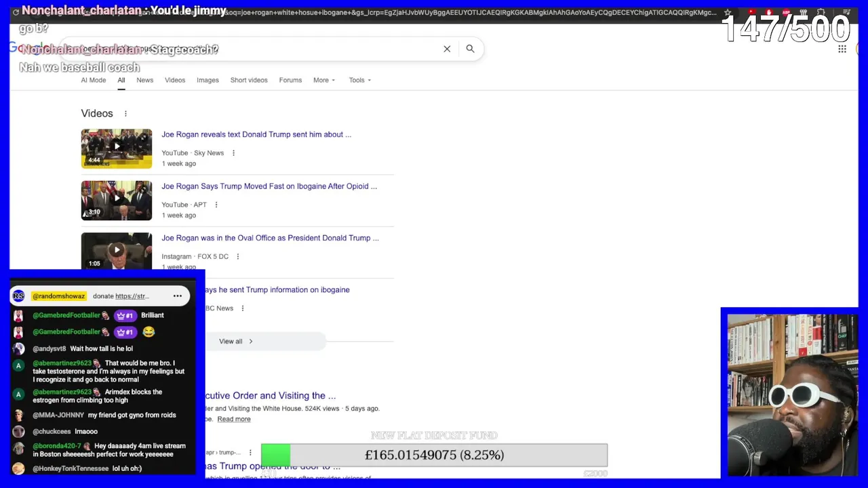
Task: Play the APT ibogaine video thumbnail
Action: (x=117, y=200)
